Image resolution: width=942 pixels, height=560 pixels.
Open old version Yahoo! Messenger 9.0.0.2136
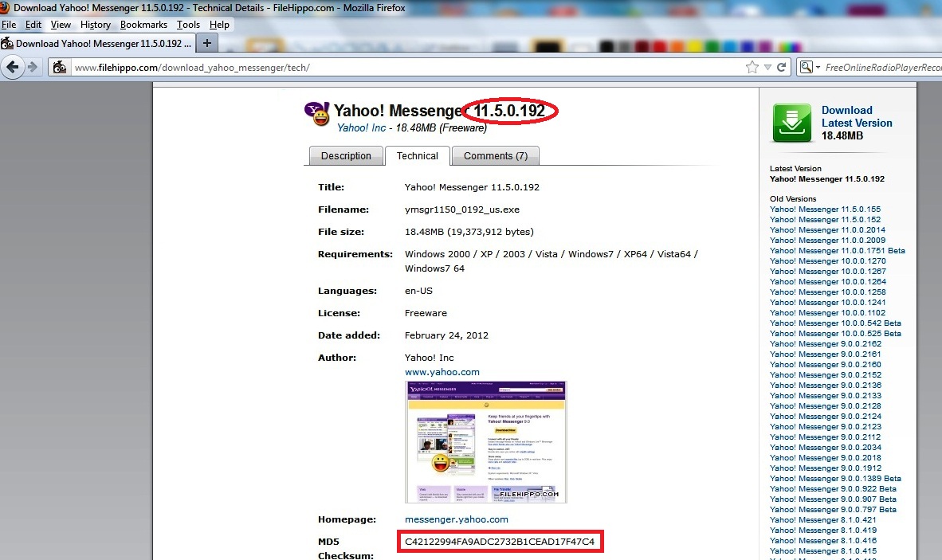pyautogui.click(x=826, y=386)
